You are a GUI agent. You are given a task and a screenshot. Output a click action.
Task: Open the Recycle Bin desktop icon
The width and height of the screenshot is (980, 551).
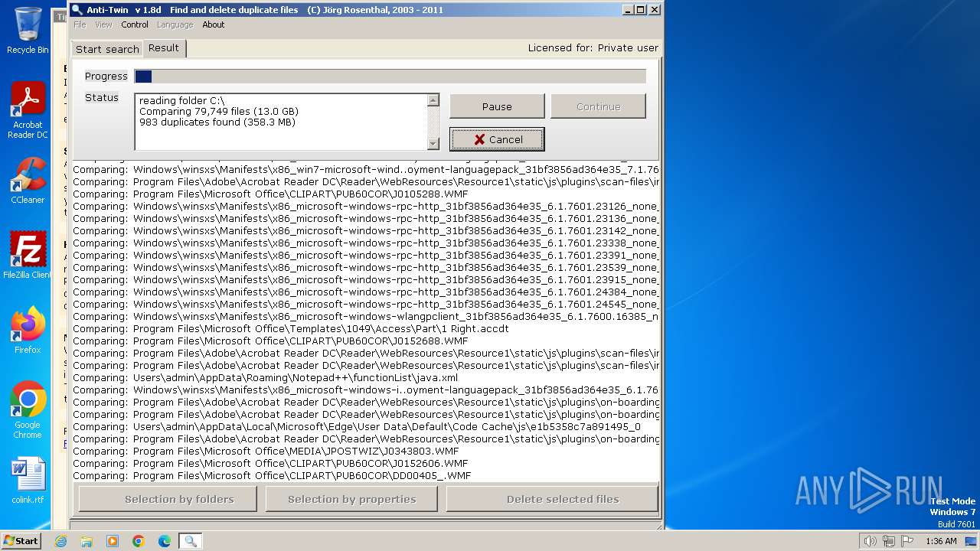pos(28,31)
